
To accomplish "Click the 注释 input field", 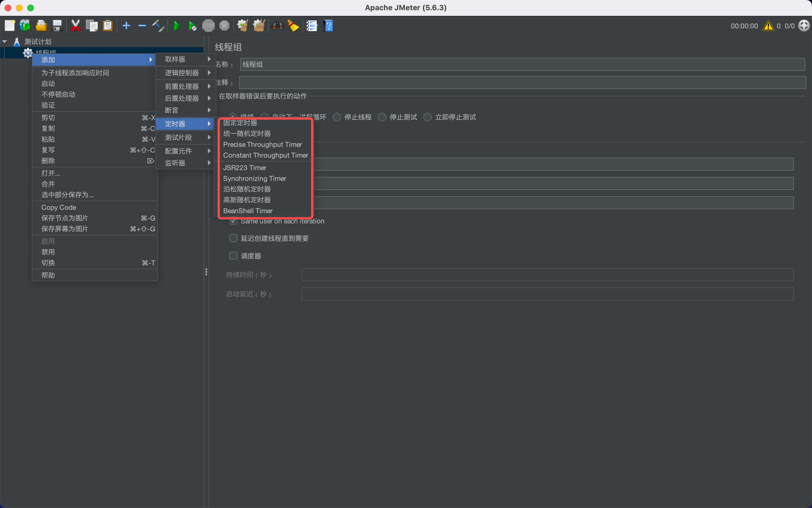I will [522, 82].
